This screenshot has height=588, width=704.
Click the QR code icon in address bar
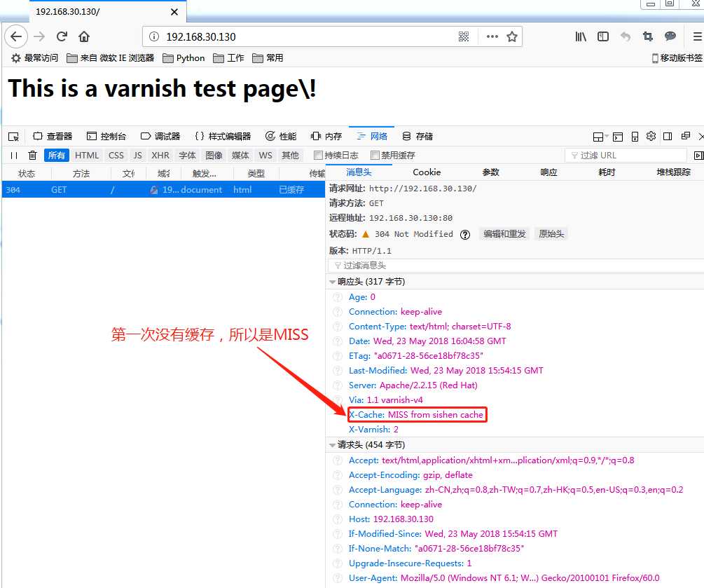pos(464,36)
